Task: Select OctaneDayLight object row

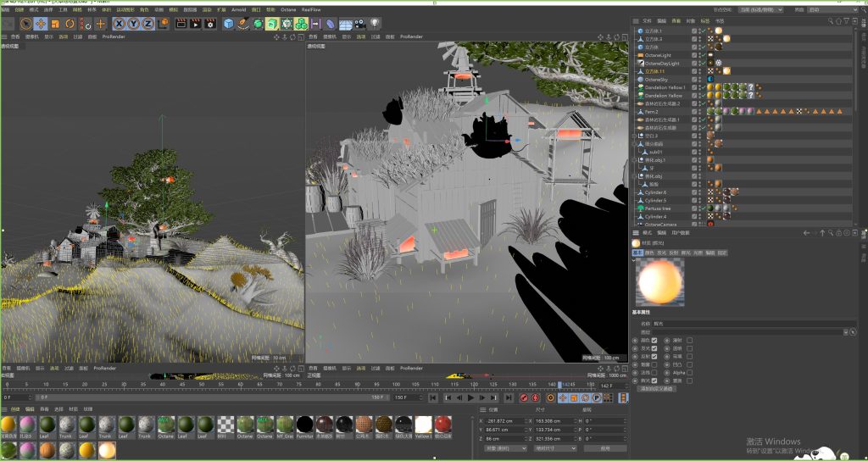Action: click(x=661, y=63)
